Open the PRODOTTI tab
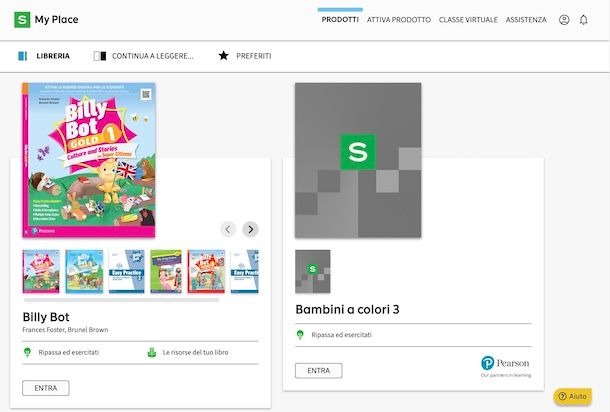Image resolution: width=610 pixels, height=412 pixels. click(x=340, y=19)
